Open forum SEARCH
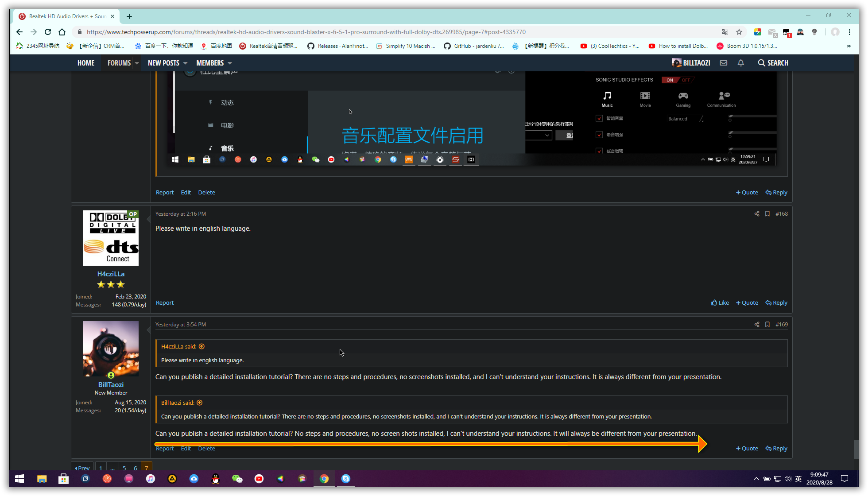The width and height of the screenshot is (868, 496). click(773, 63)
